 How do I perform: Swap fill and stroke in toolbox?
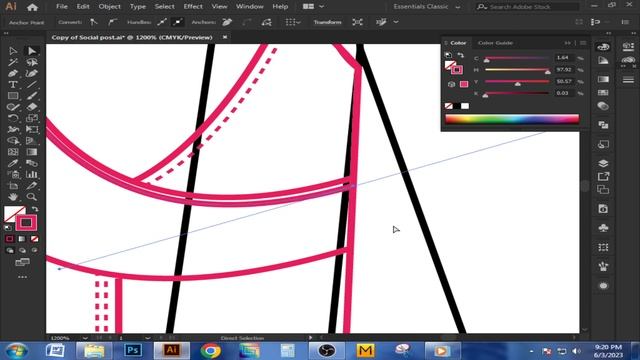coord(35,209)
